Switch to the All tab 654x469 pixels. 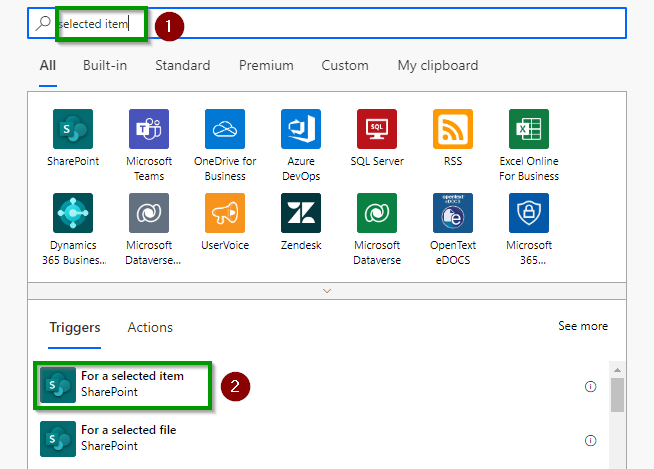(x=48, y=66)
